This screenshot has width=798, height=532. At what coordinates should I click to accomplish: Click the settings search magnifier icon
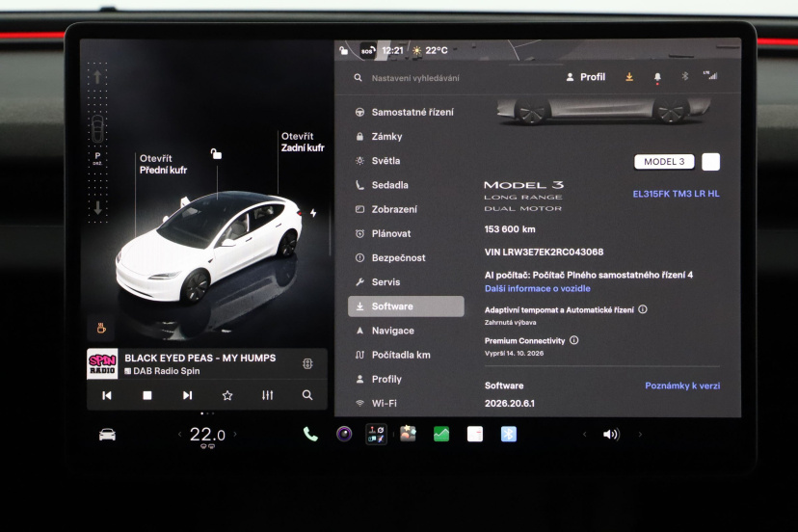click(359, 78)
